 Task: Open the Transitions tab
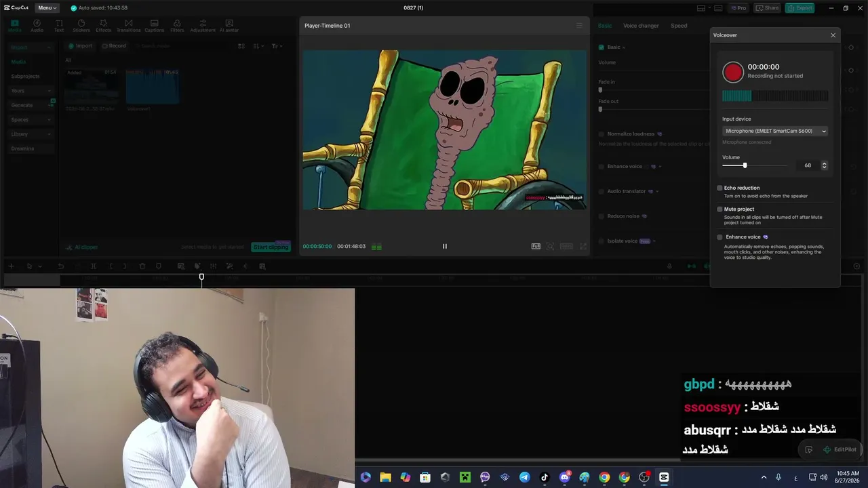click(x=128, y=26)
